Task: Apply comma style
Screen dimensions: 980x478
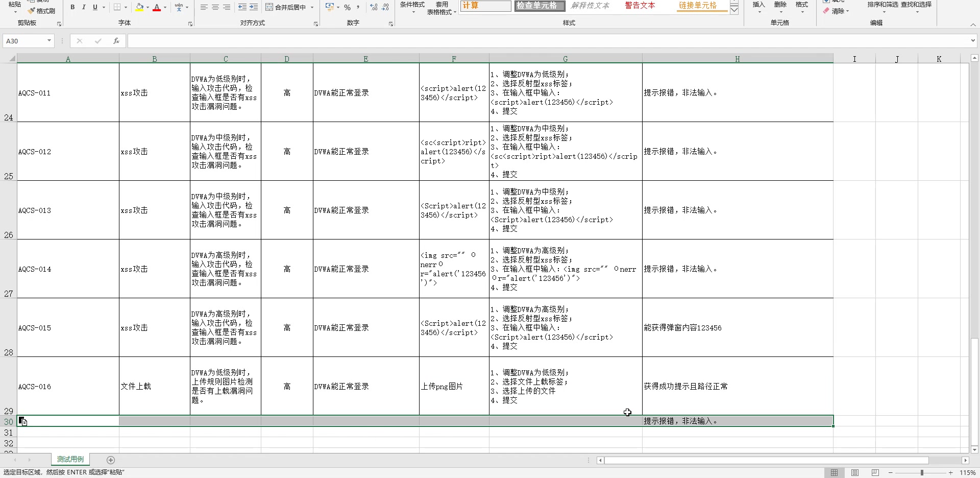Action: (x=358, y=7)
